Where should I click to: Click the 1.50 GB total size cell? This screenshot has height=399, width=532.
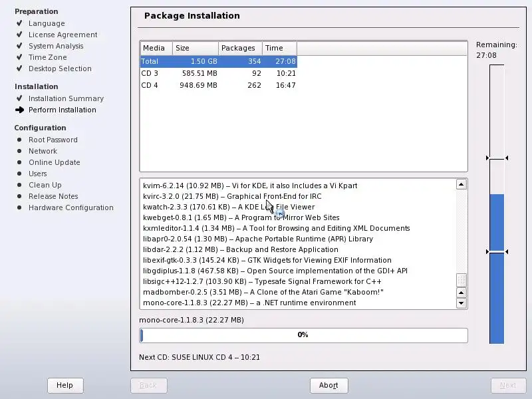204,61
